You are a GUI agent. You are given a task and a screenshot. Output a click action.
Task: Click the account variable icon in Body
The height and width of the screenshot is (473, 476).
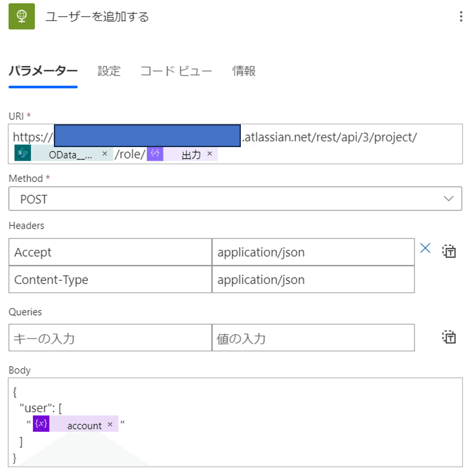pos(41,424)
